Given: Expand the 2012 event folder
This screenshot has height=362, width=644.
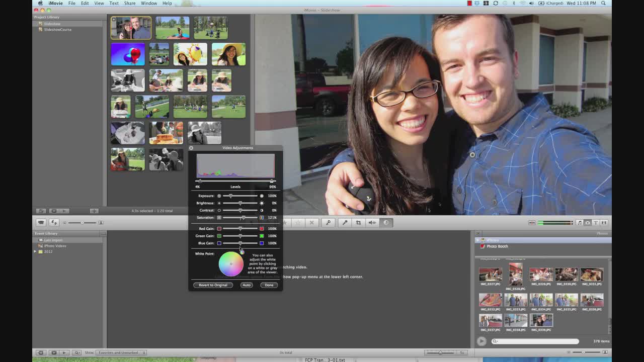Looking at the screenshot, I should (35, 251).
